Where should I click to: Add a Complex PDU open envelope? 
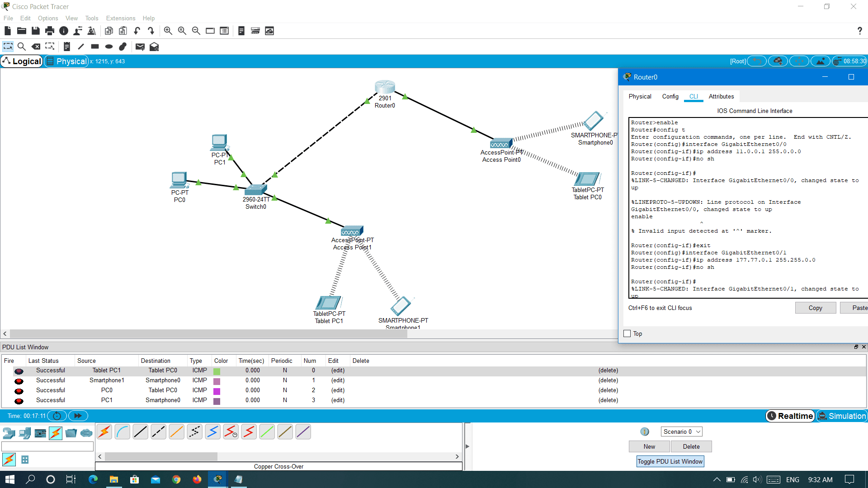[x=154, y=47]
